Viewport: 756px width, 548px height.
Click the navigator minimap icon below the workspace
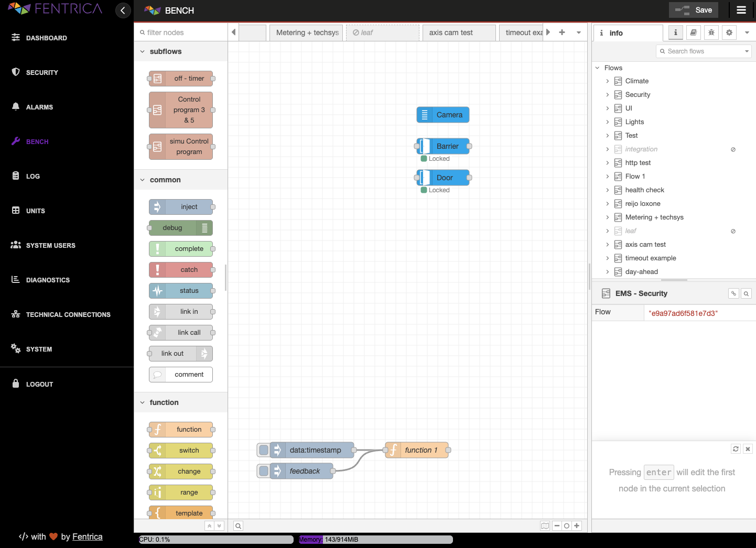[545, 525]
